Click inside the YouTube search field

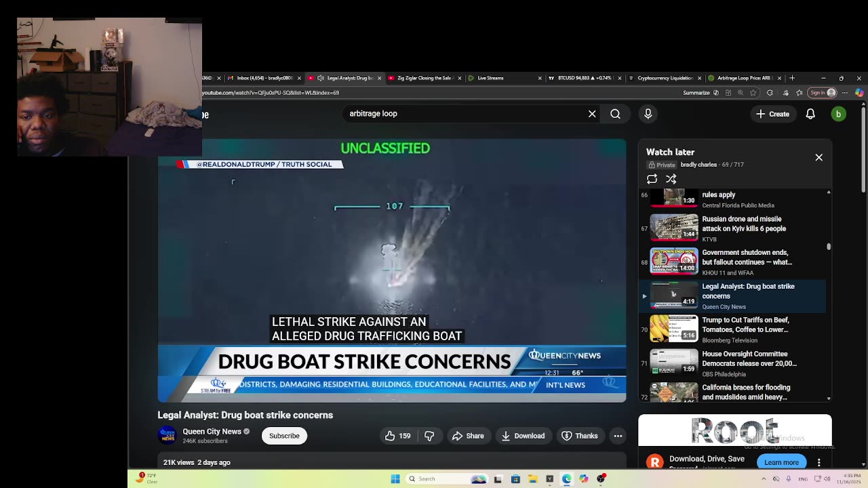(465, 114)
